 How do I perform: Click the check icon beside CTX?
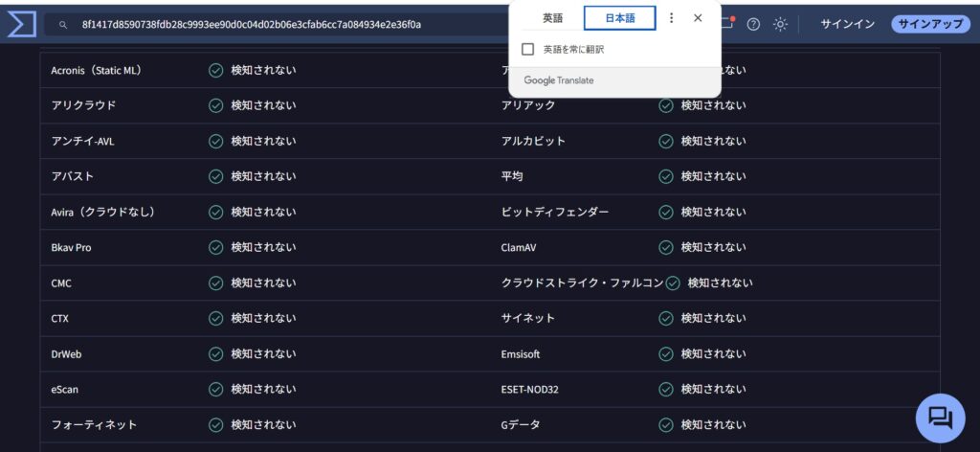[215, 319]
